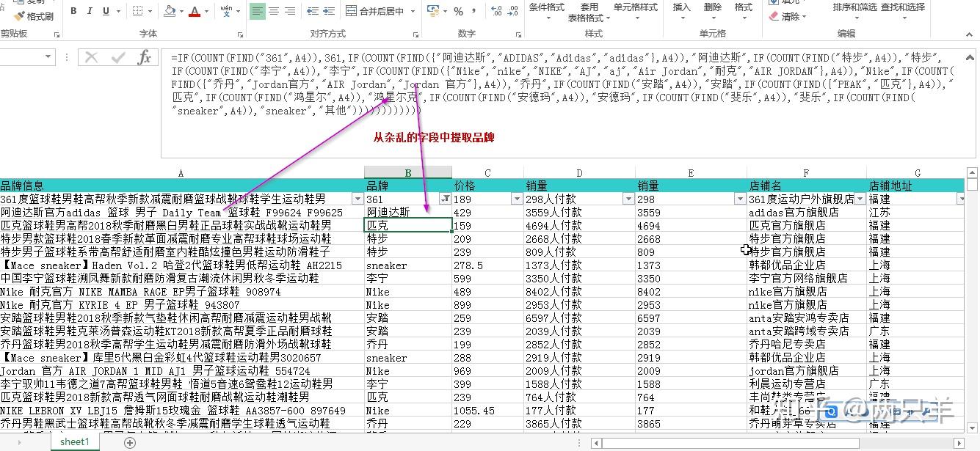The image size is (980, 451).
Task: Align text left
Action: click(x=257, y=11)
